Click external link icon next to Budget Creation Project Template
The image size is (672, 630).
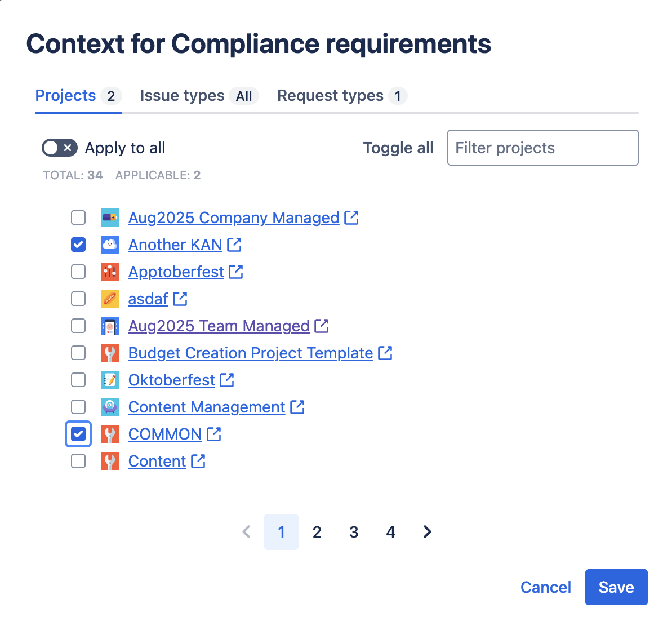tap(385, 353)
